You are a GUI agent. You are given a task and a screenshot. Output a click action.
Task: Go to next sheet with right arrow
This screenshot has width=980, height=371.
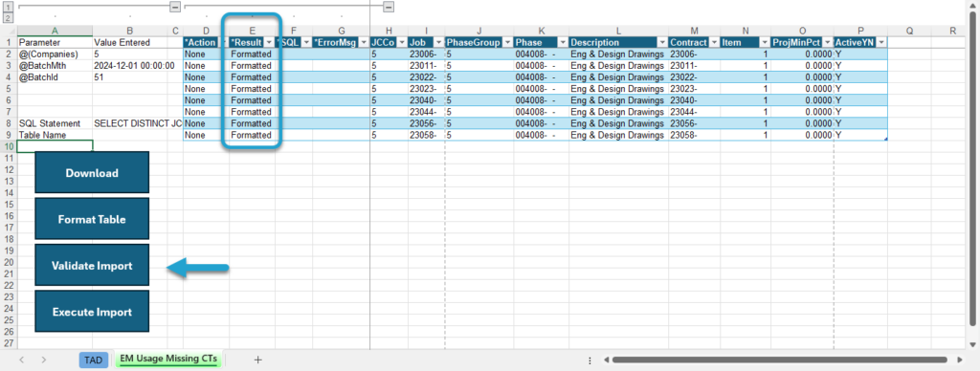coord(44,360)
